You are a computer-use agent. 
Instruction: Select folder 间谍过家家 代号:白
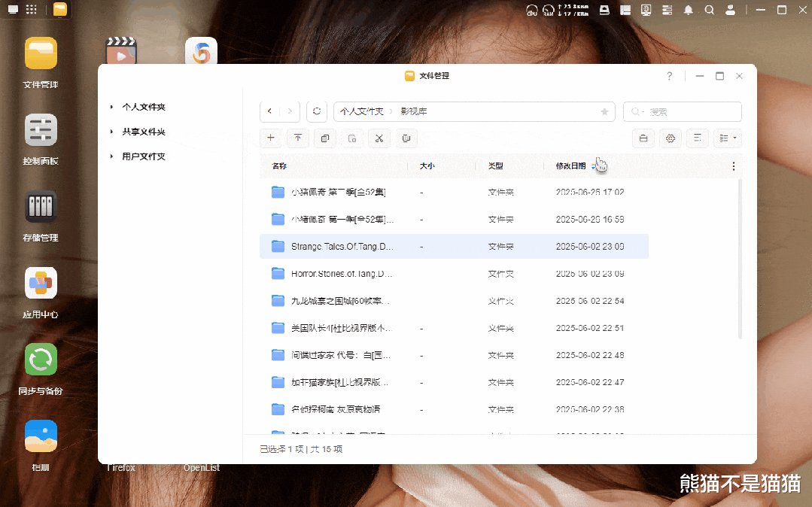(x=454, y=355)
